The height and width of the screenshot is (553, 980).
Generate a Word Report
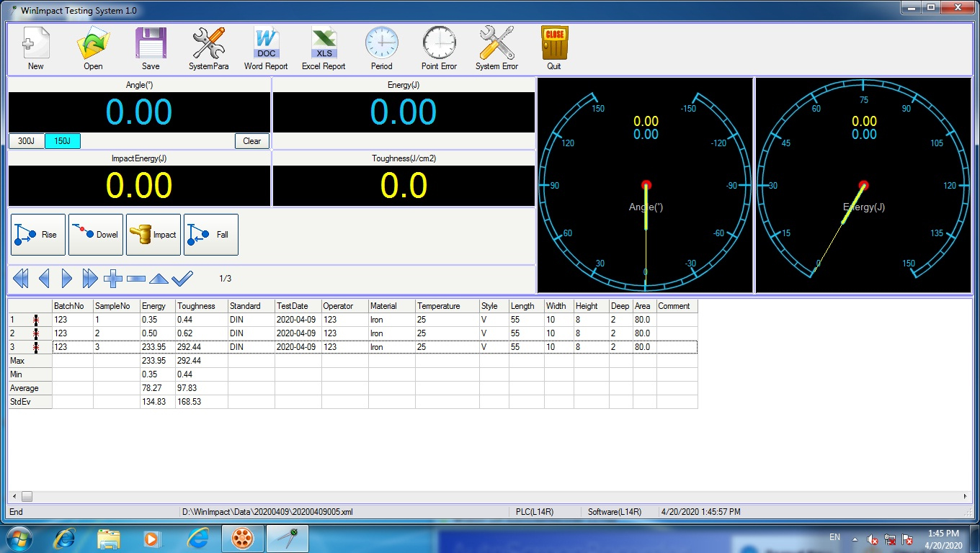point(265,48)
